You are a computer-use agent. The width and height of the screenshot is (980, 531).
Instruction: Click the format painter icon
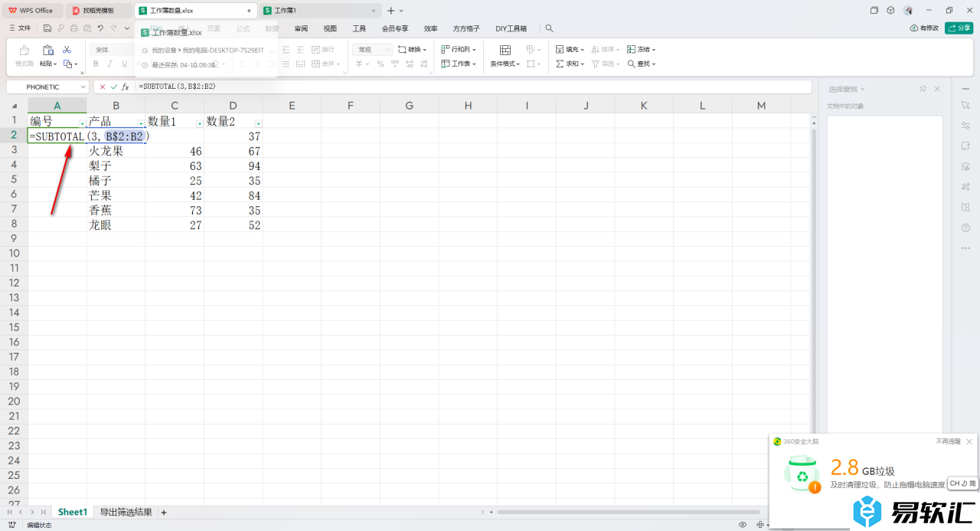tap(24, 51)
